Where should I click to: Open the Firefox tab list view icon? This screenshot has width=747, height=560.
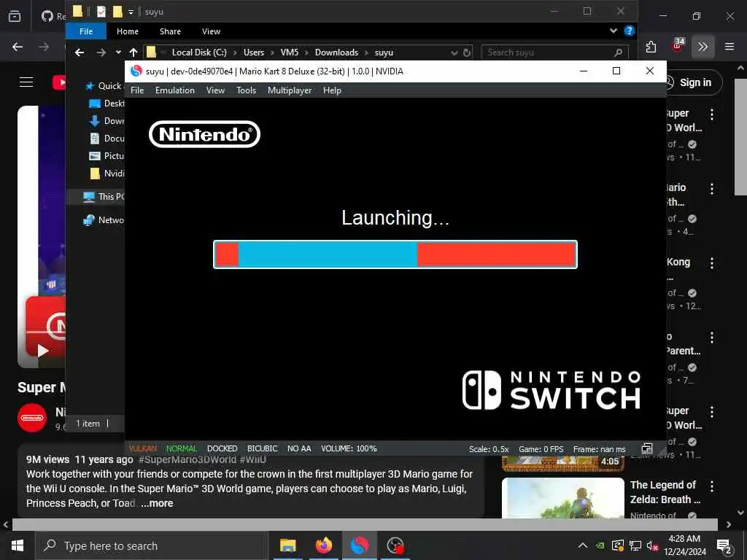[15, 16]
